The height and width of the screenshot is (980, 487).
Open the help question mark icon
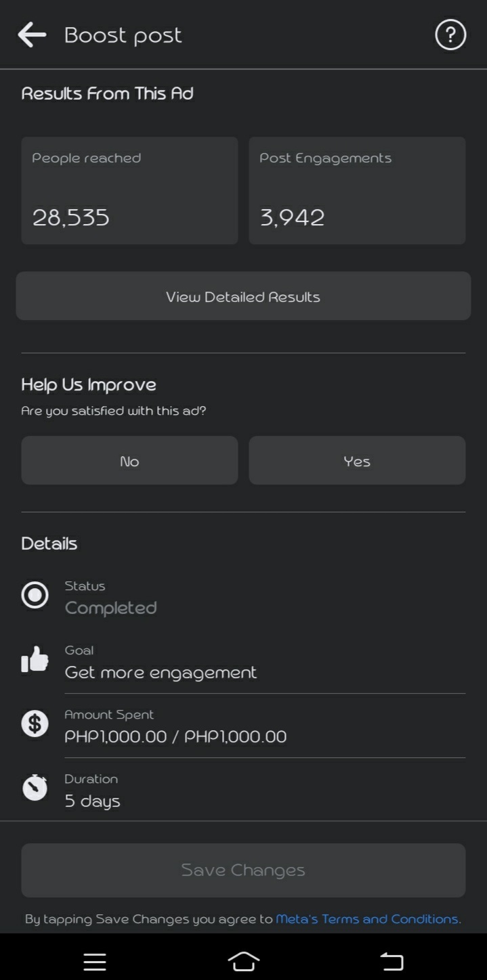point(450,35)
